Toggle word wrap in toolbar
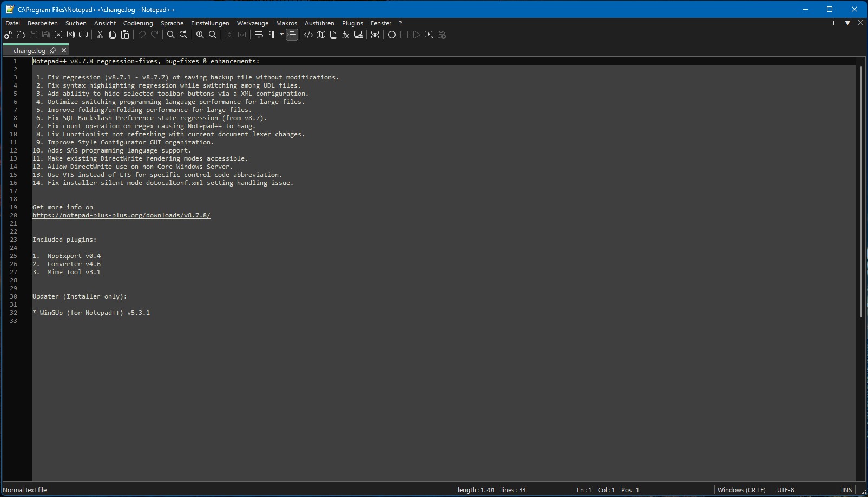Viewport: 868px width, 497px height. [x=259, y=35]
